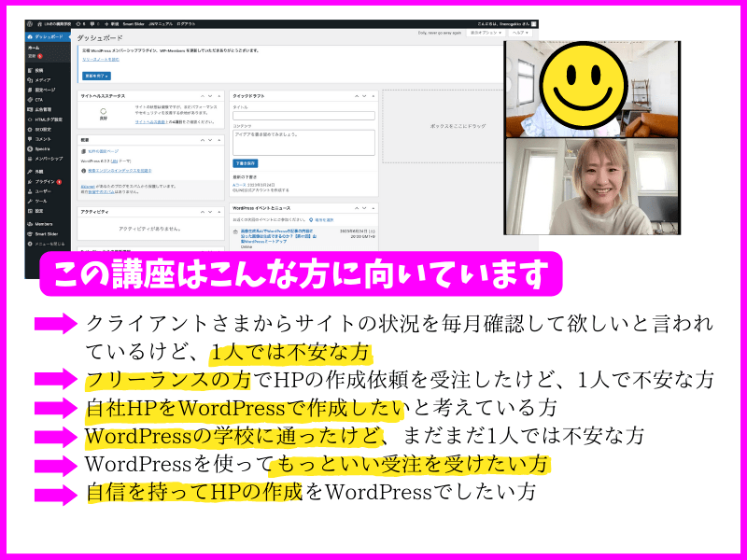This screenshot has height=560, width=747.
Task: Click the WordPress logo in admin bar
Action: tap(30, 24)
